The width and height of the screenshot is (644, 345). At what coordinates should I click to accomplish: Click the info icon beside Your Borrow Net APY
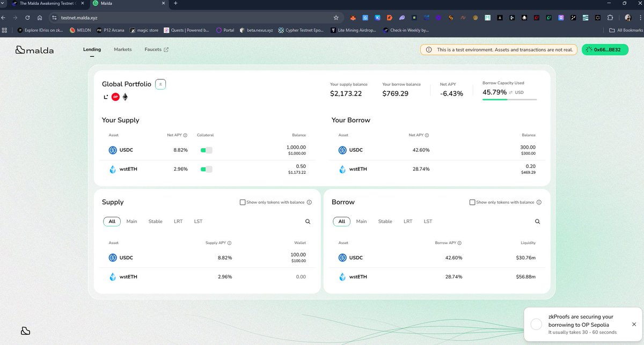(427, 135)
